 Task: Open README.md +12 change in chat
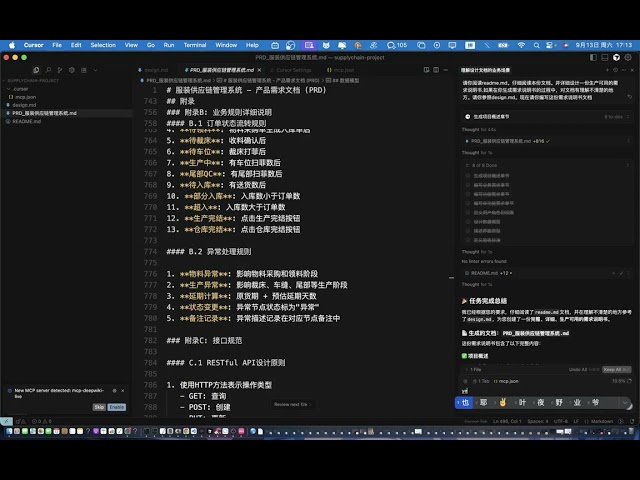click(488, 273)
